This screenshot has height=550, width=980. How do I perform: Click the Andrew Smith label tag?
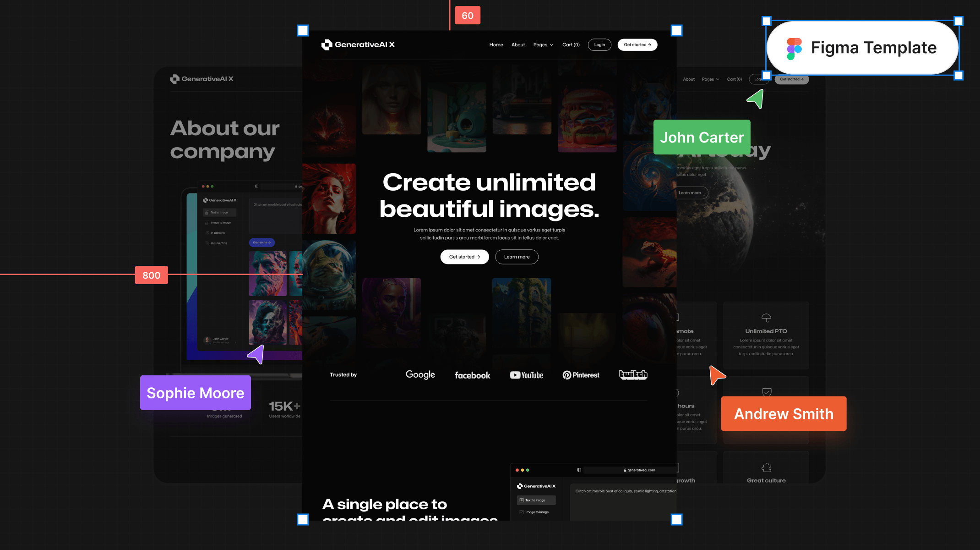(783, 414)
